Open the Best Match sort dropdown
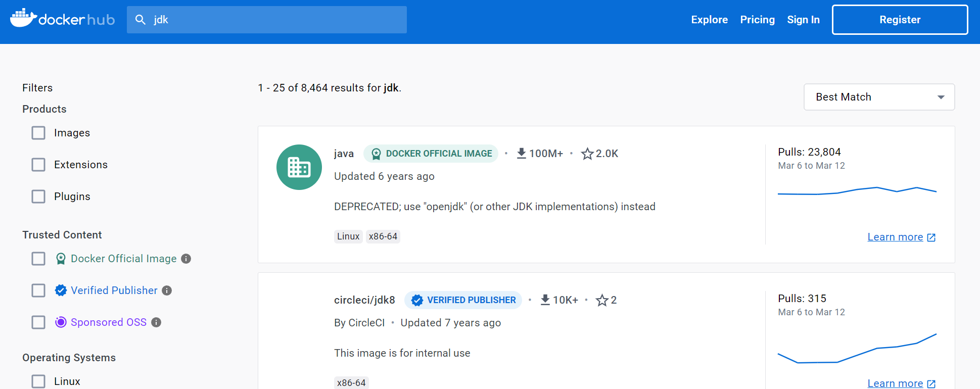Image resolution: width=980 pixels, height=389 pixels. [879, 97]
